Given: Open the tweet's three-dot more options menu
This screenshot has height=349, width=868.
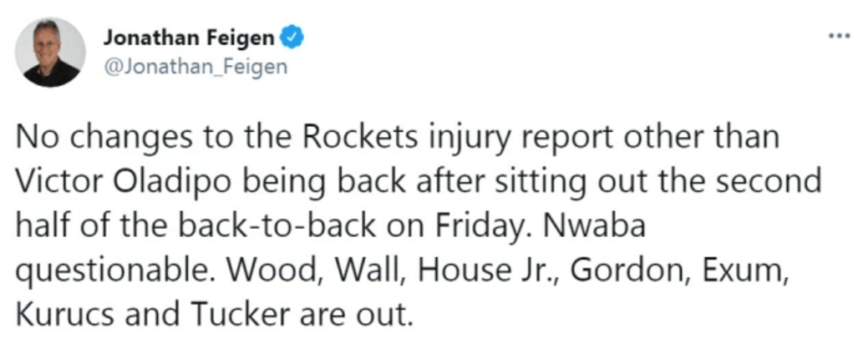Looking at the screenshot, I should point(839,37).
